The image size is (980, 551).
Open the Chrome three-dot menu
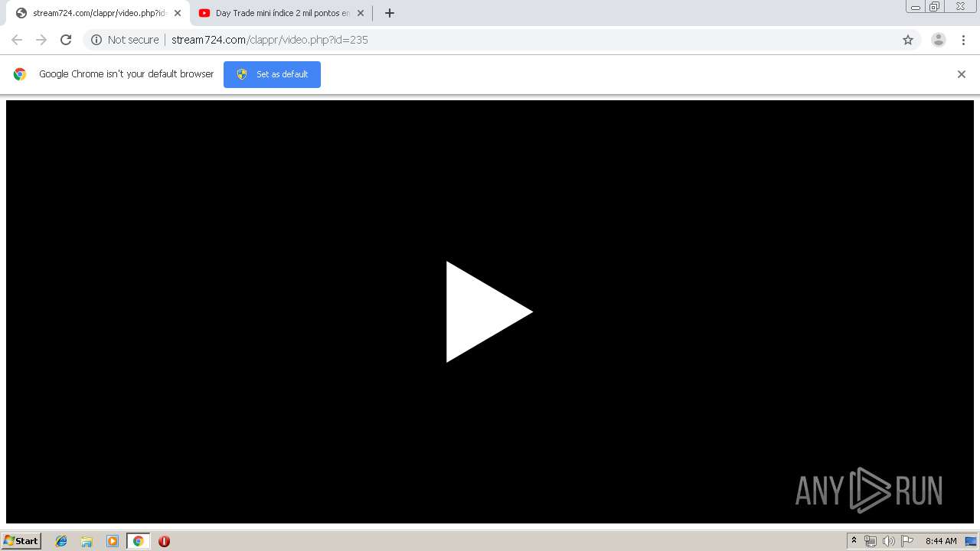tap(963, 40)
